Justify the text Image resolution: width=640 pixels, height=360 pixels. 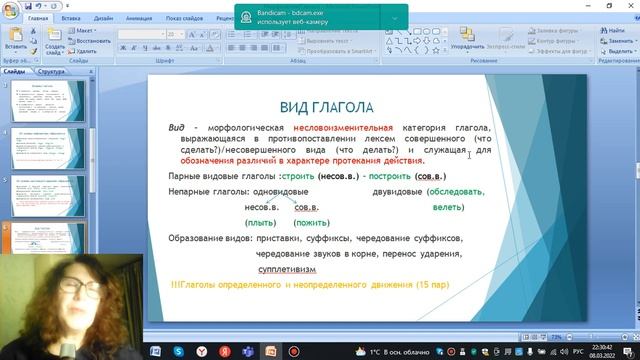264,48
